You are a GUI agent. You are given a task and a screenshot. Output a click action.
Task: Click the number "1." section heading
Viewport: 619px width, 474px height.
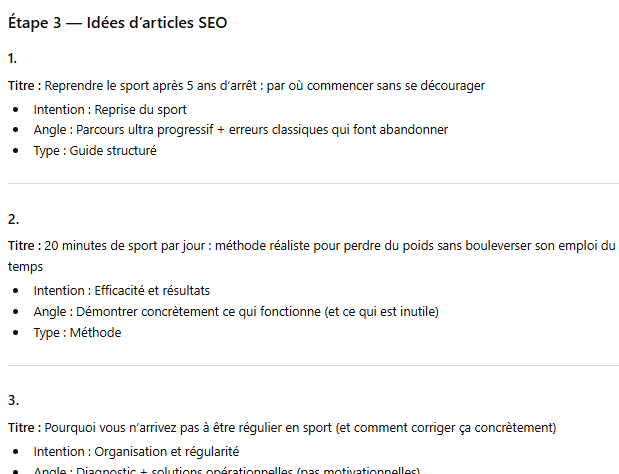[12, 58]
